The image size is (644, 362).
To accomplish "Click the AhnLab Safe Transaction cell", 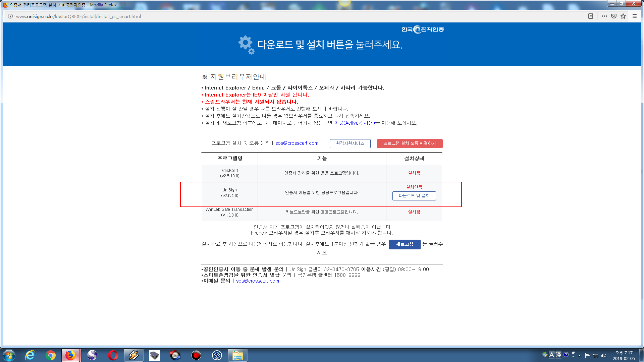I will [x=230, y=212].
